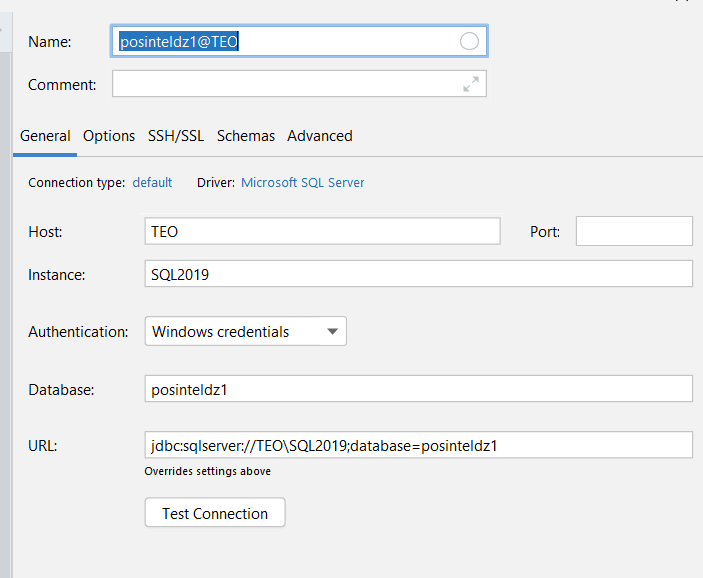Select the Windows credentials combo box
The width and height of the screenshot is (703, 578).
[x=246, y=331]
